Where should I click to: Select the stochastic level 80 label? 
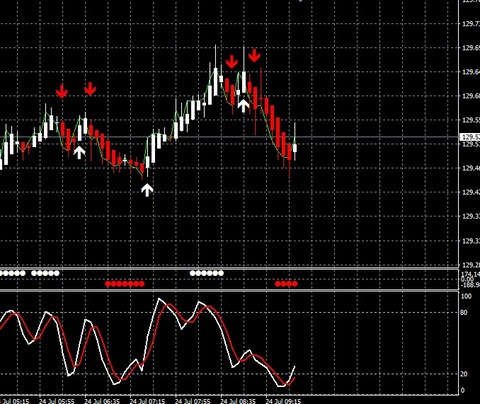(x=464, y=313)
